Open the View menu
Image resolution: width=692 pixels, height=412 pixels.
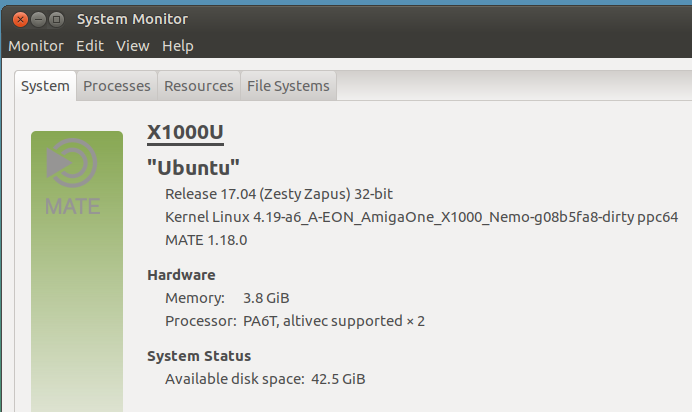coord(132,46)
